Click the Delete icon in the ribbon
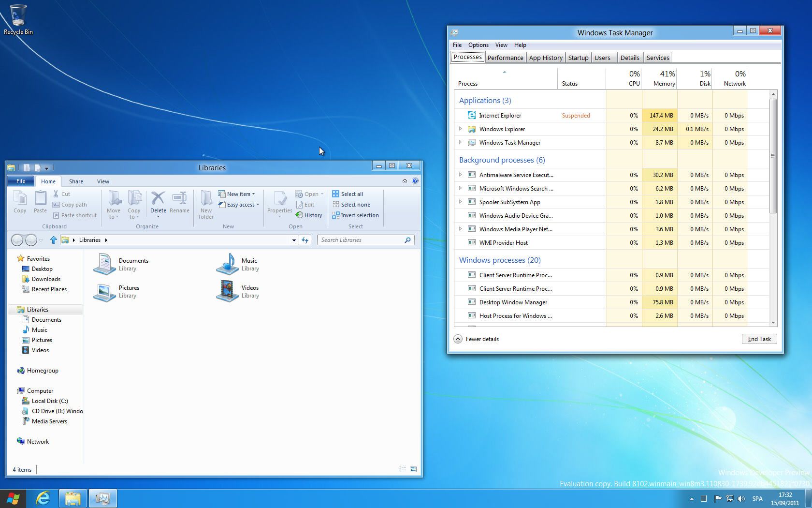The image size is (812, 508). (158, 198)
